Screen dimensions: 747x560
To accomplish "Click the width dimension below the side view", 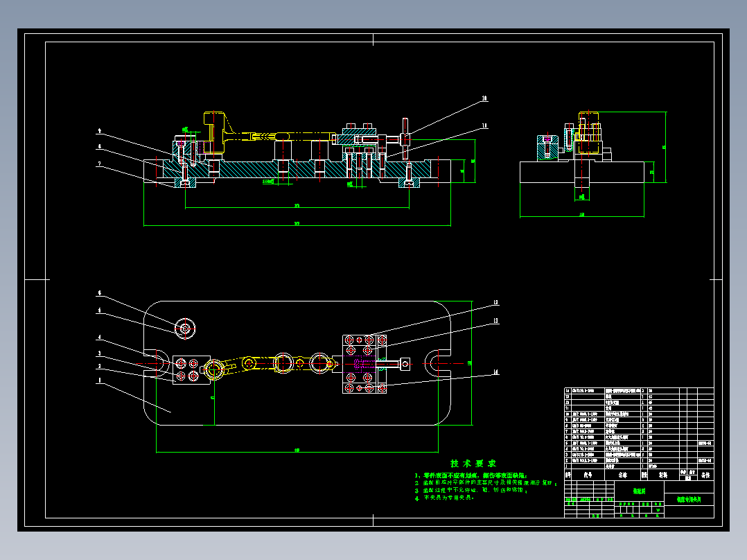I will pyautogui.click(x=581, y=214).
